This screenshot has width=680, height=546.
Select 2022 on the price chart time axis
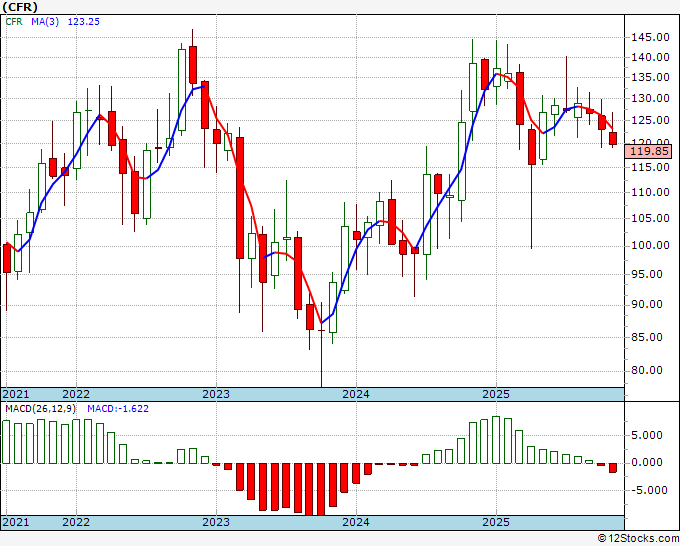[x=76, y=394]
